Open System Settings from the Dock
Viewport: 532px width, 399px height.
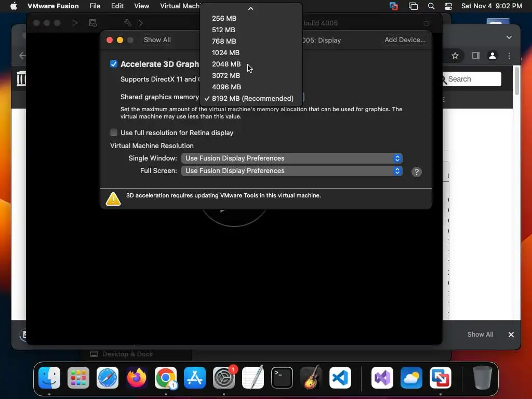click(x=224, y=378)
